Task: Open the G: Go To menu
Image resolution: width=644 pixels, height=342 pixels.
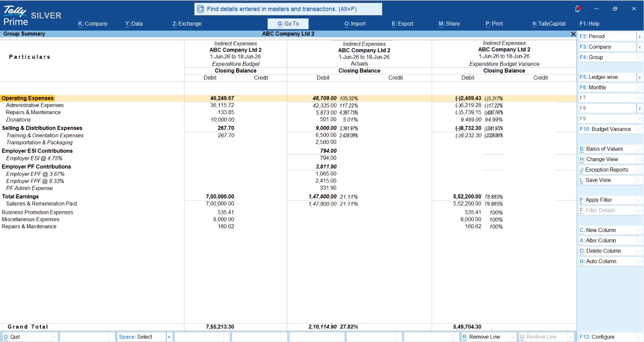Action: [288, 24]
